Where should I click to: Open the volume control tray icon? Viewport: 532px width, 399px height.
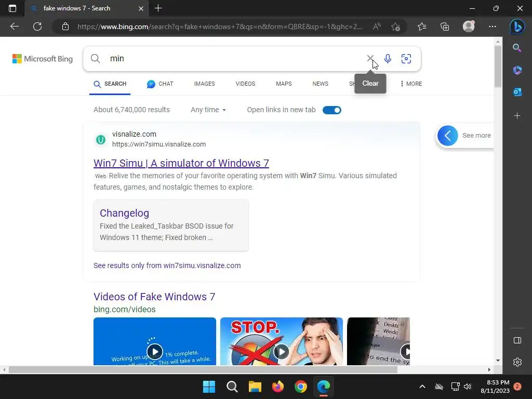click(x=467, y=387)
